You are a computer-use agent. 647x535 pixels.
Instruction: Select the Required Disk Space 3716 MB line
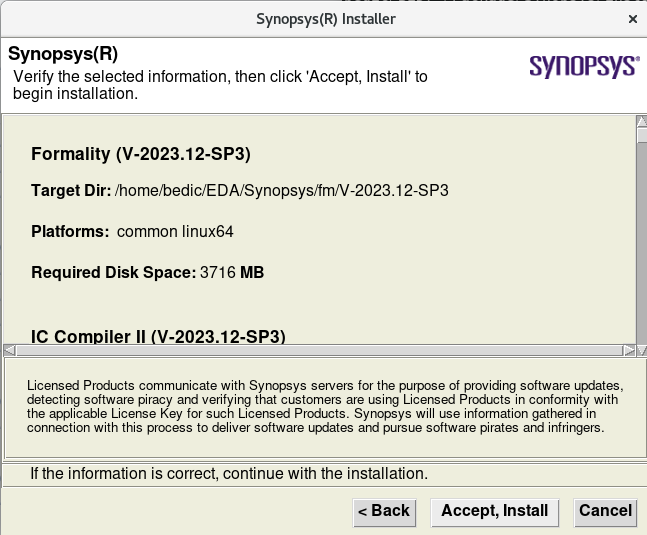tap(147, 272)
